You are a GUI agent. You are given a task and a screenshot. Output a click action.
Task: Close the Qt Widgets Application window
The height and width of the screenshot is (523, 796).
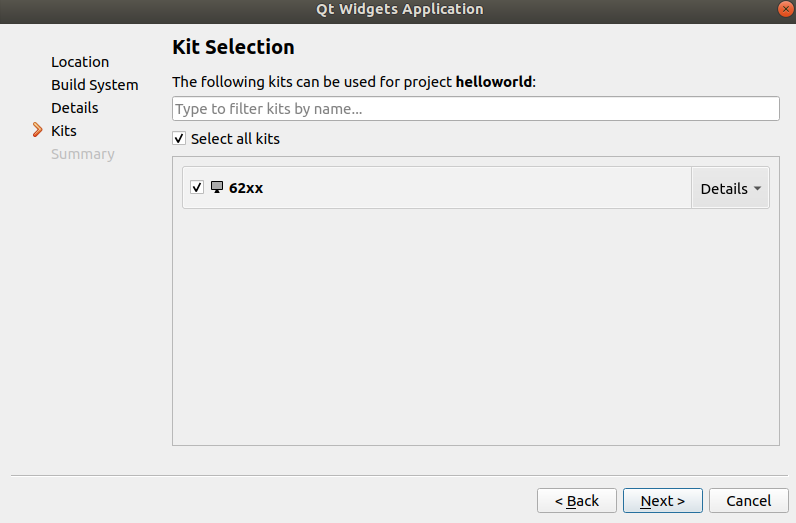click(x=785, y=9)
